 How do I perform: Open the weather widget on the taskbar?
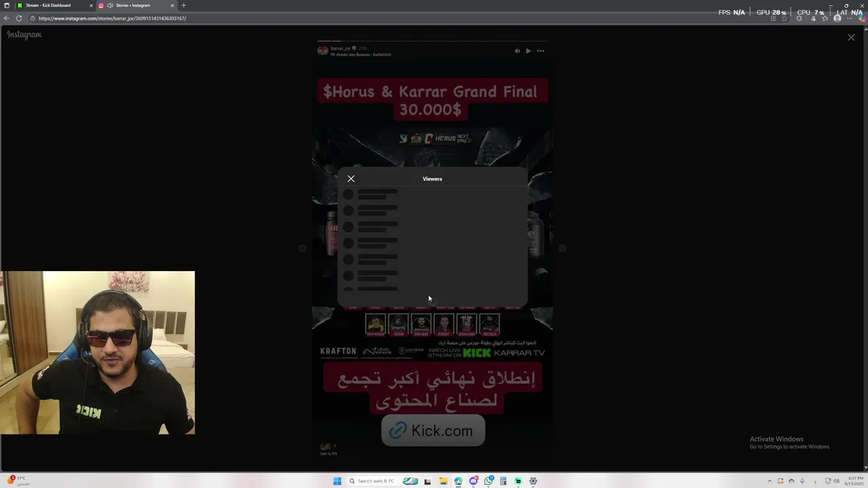point(17,481)
